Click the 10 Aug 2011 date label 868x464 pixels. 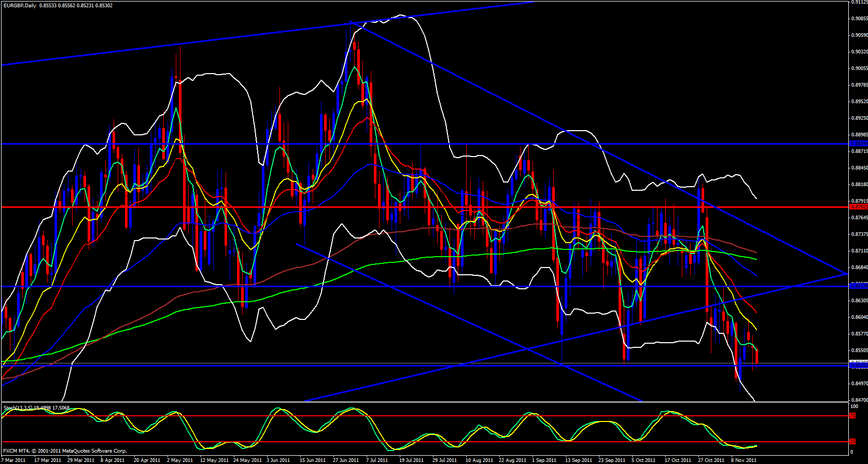click(479, 460)
